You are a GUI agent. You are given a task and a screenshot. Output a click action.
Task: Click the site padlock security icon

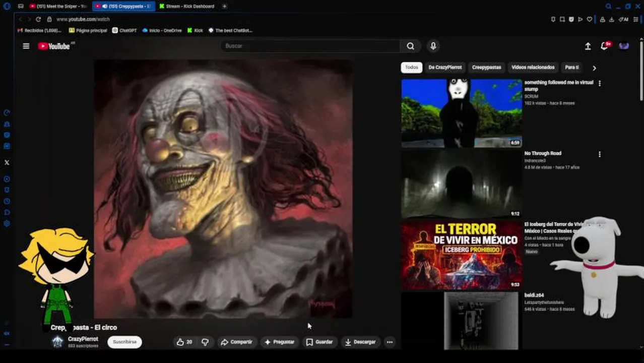tap(49, 19)
